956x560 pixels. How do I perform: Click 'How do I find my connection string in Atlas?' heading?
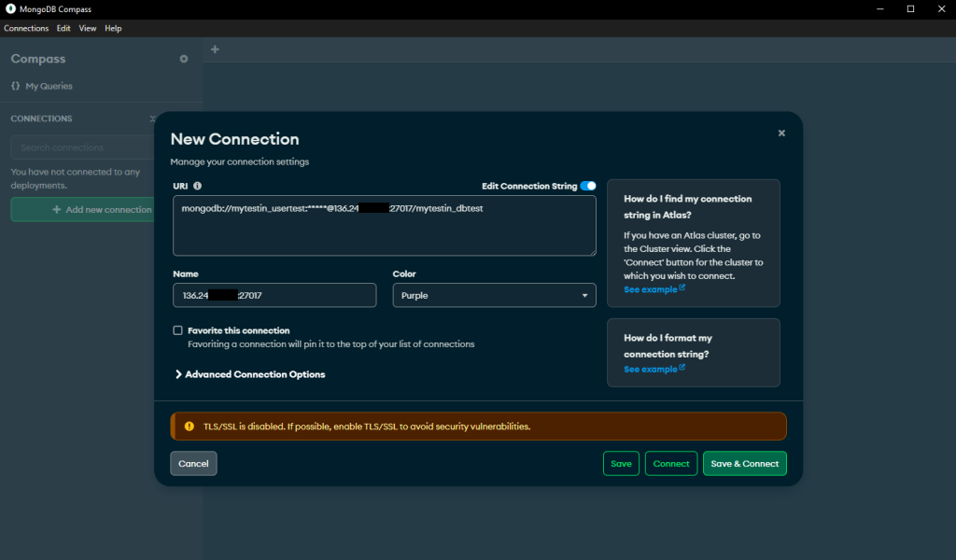point(688,206)
